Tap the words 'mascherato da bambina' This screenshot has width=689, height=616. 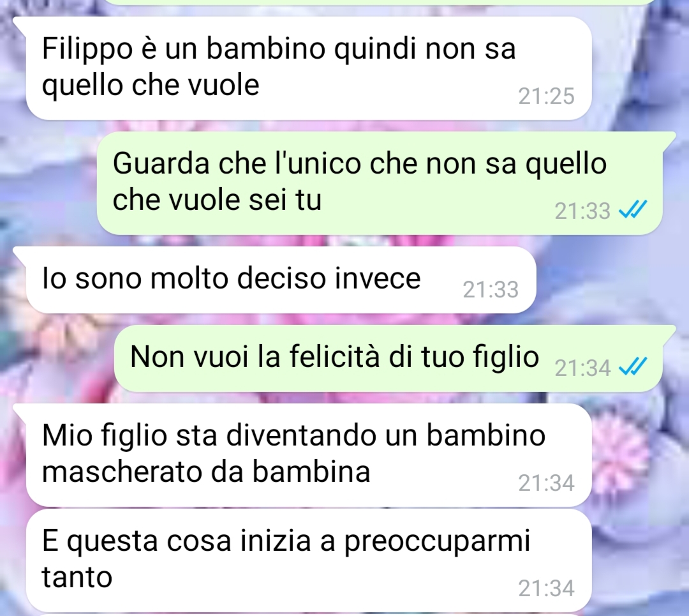(206, 472)
